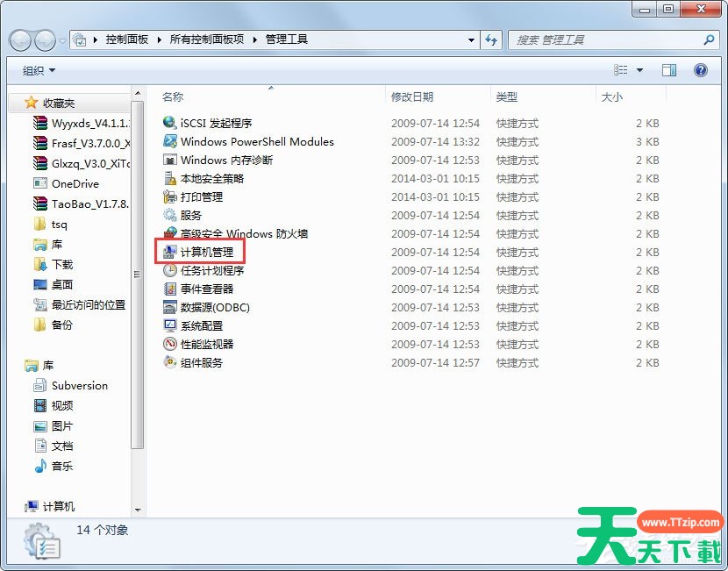Select Subversion under 库
Image resolution: width=728 pixels, height=571 pixels.
point(70,385)
